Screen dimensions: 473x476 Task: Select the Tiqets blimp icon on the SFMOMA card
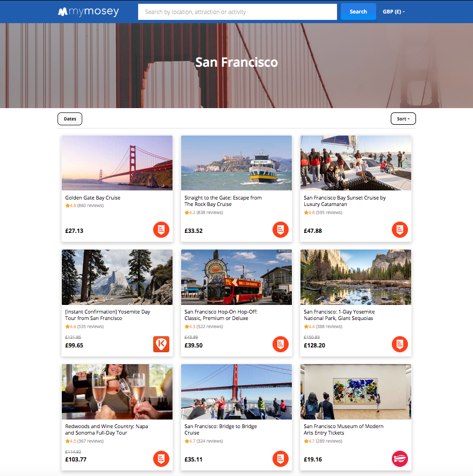click(399, 459)
